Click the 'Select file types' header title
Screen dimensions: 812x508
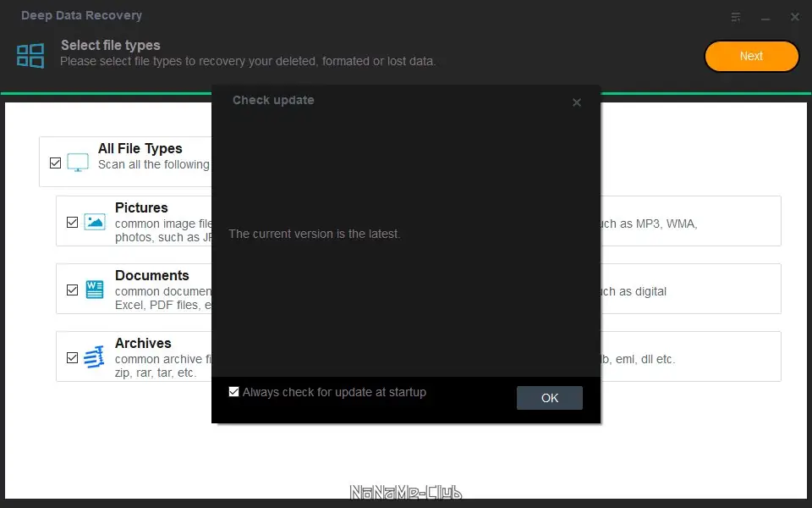click(x=110, y=46)
